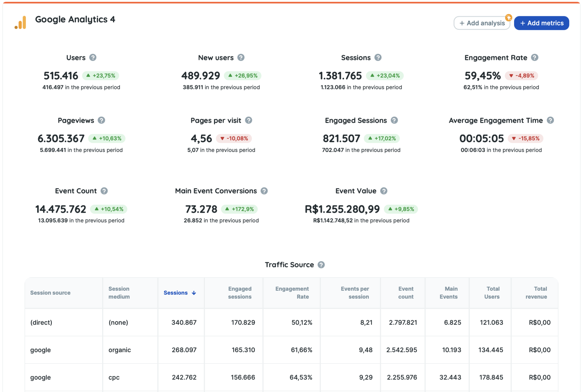Open the Engaged Sessions help icon

coord(394,120)
